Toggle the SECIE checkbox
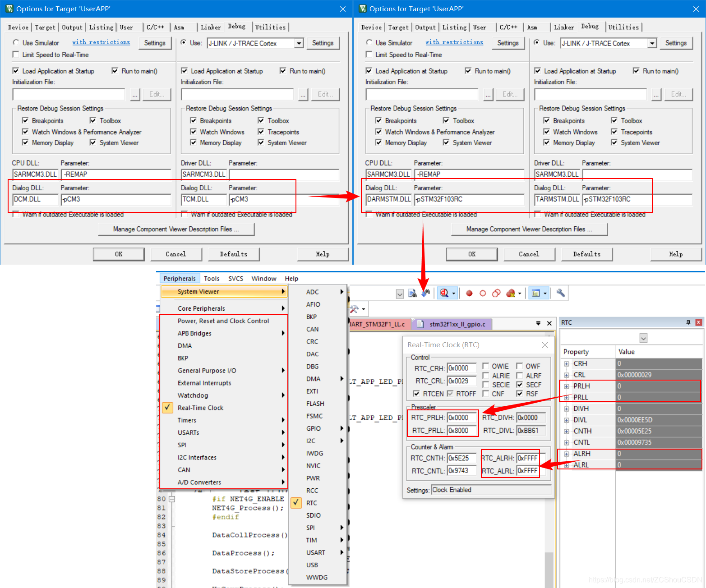706x588 pixels. coord(486,385)
